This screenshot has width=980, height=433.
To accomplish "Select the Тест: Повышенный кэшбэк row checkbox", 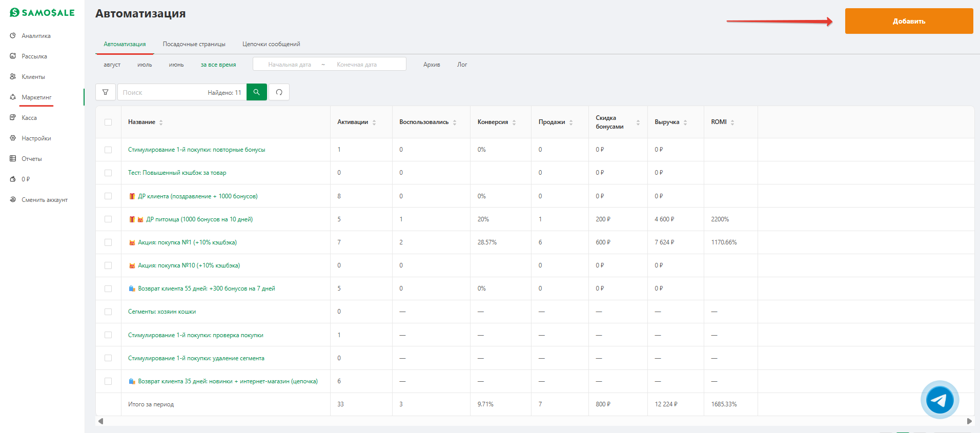I will coord(108,173).
